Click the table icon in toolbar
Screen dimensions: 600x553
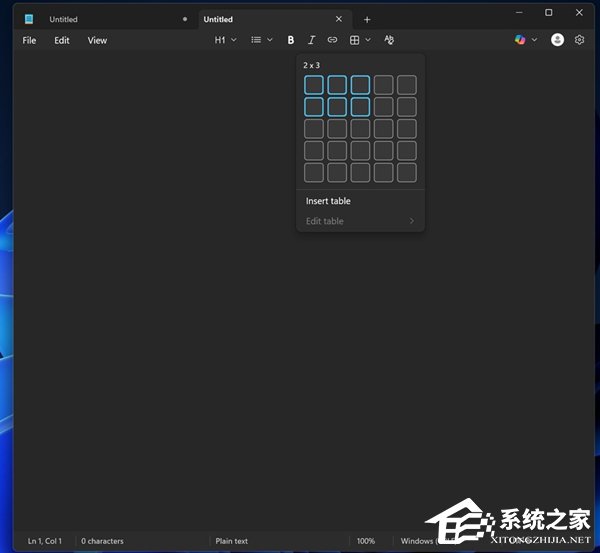tap(354, 40)
